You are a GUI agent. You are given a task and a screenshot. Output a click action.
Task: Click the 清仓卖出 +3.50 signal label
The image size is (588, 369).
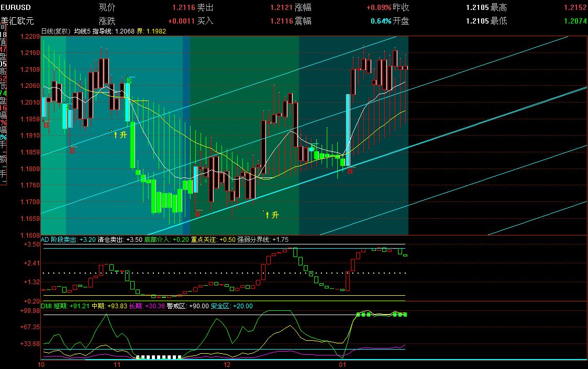[120, 240]
